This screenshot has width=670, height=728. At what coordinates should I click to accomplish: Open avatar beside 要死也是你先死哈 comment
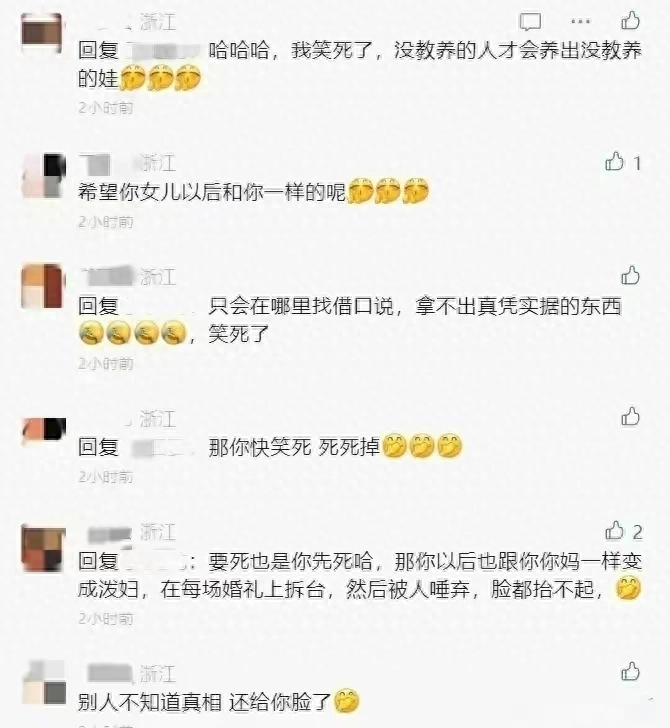tap(43, 548)
